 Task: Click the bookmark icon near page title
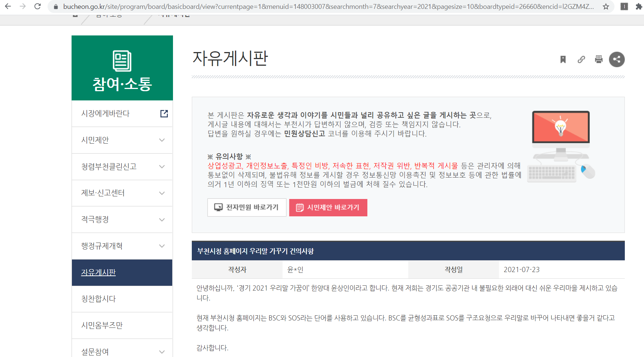click(x=563, y=59)
